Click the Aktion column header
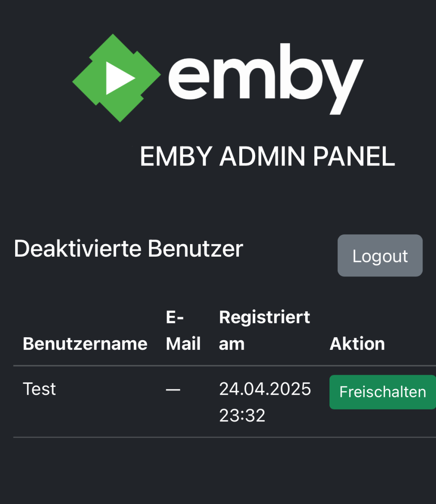This screenshot has height=504, width=436. [358, 344]
